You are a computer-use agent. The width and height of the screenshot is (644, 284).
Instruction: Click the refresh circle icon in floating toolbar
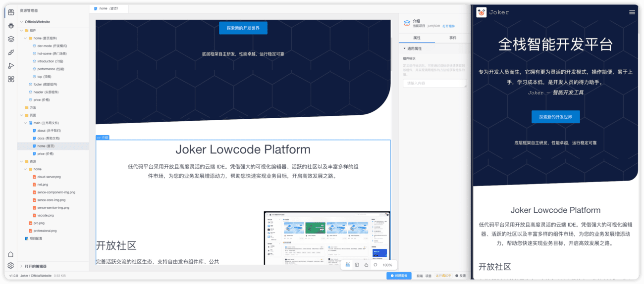376,265
